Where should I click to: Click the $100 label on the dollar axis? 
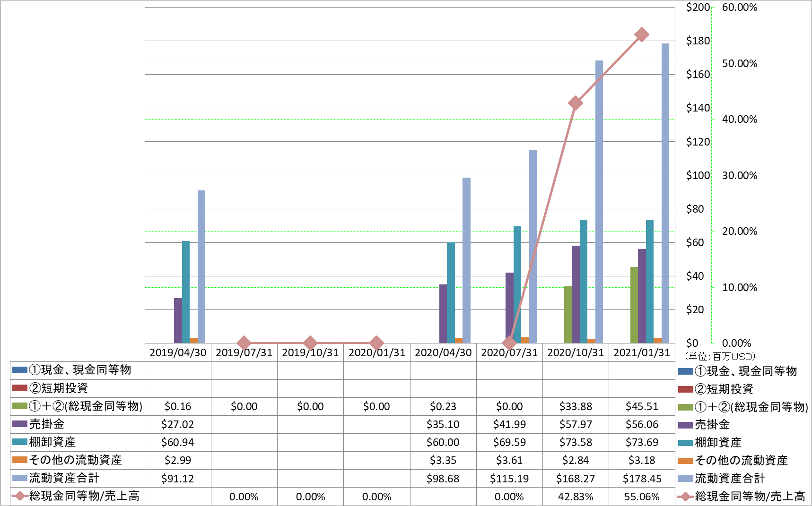coord(698,175)
